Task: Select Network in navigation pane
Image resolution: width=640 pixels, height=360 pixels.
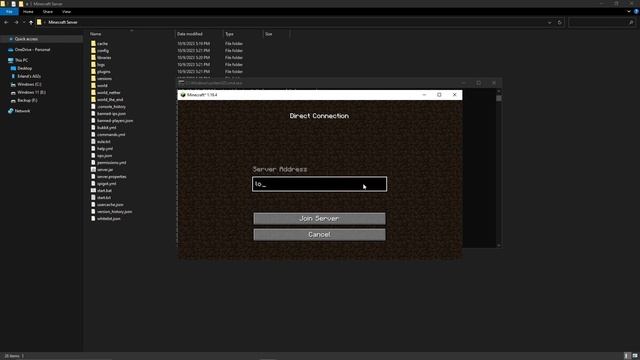Action: point(22,111)
